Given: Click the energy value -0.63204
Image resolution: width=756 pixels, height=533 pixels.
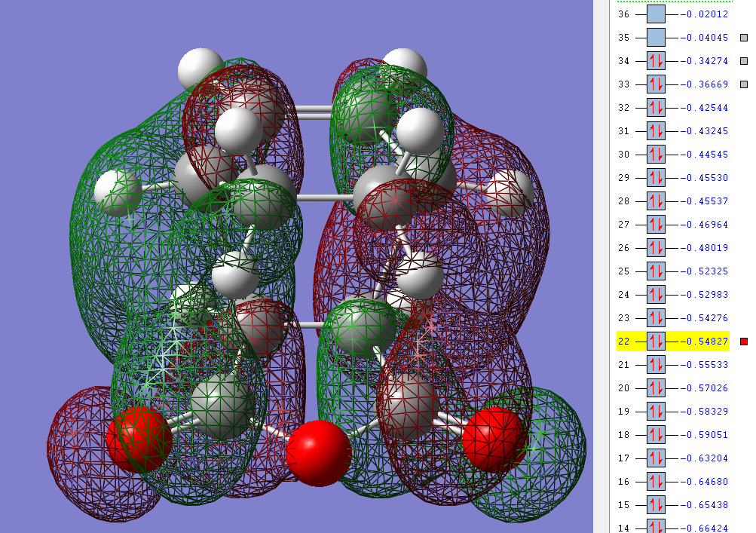Looking at the screenshot, I should [x=705, y=458].
